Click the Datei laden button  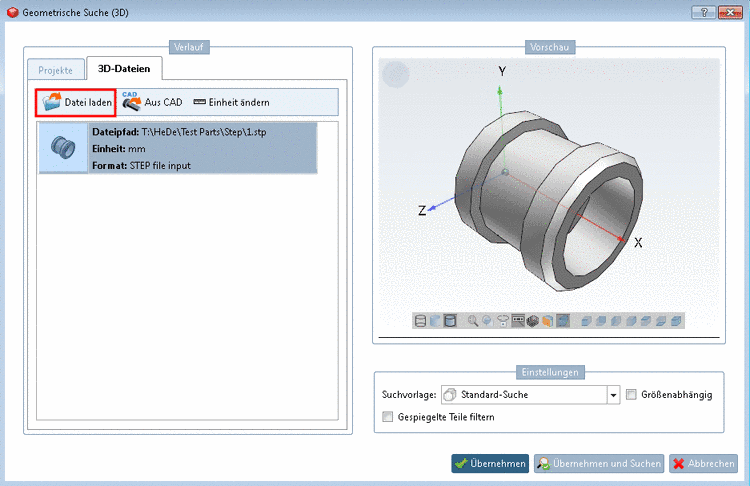tap(76, 102)
